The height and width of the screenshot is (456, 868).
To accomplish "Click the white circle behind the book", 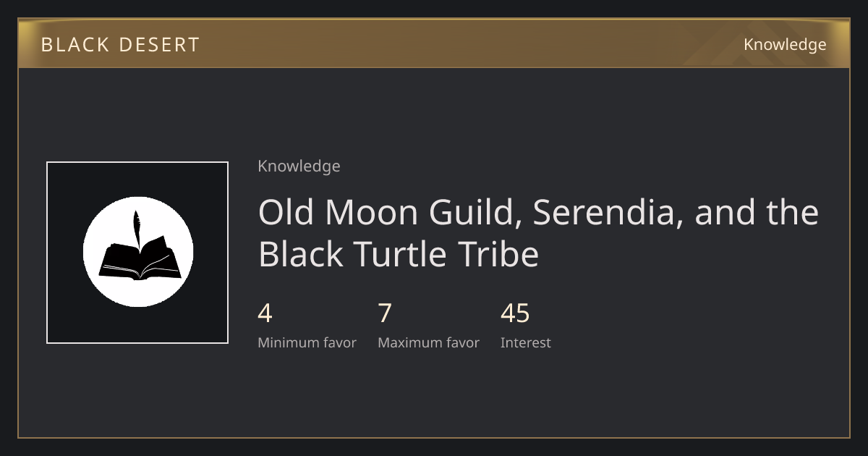I will 138,251.
